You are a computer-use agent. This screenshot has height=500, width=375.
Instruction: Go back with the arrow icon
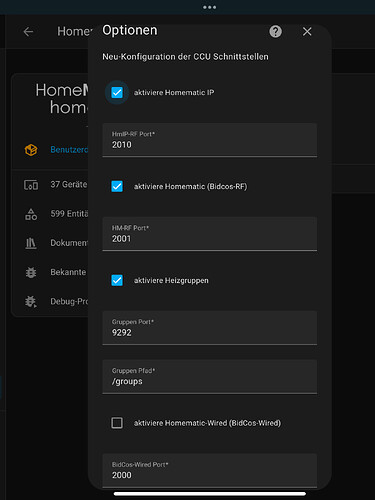click(28, 32)
